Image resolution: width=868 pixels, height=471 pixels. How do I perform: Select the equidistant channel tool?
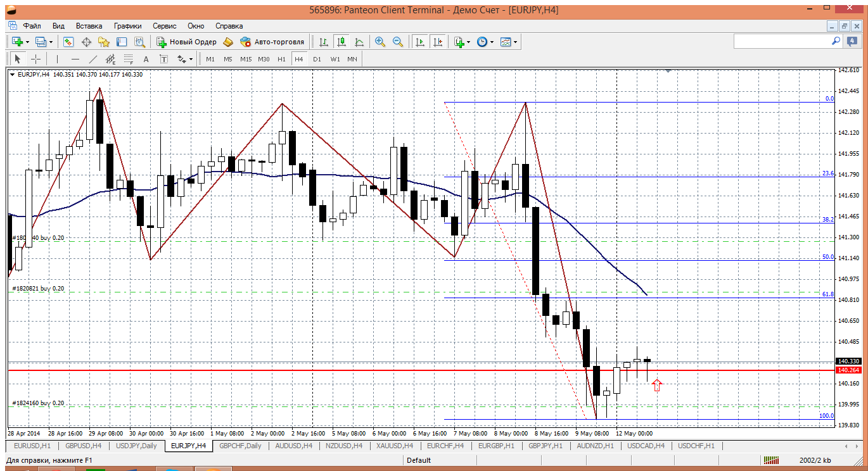point(111,59)
